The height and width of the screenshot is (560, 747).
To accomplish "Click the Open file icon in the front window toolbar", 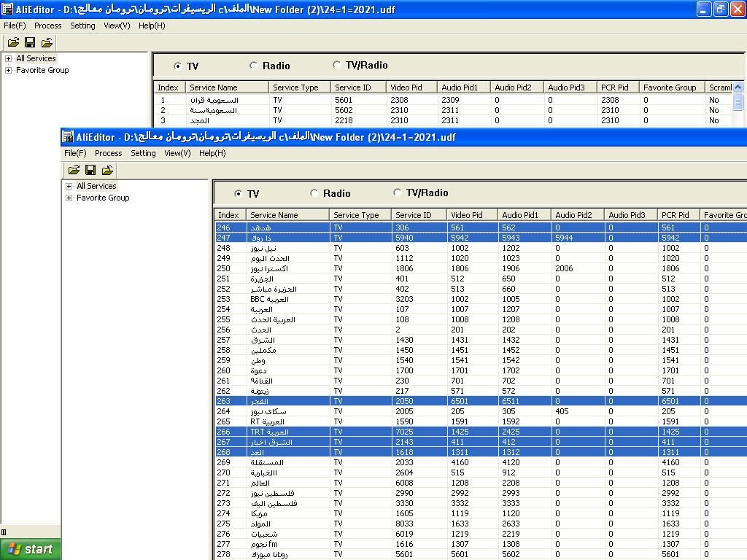I will (74, 170).
